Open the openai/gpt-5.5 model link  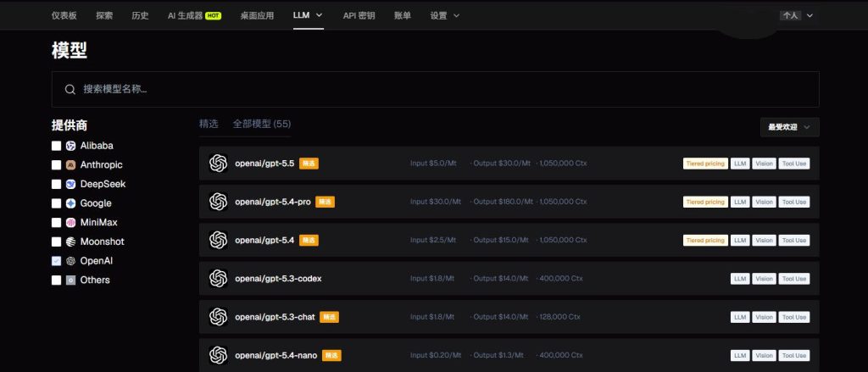click(264, 164)
